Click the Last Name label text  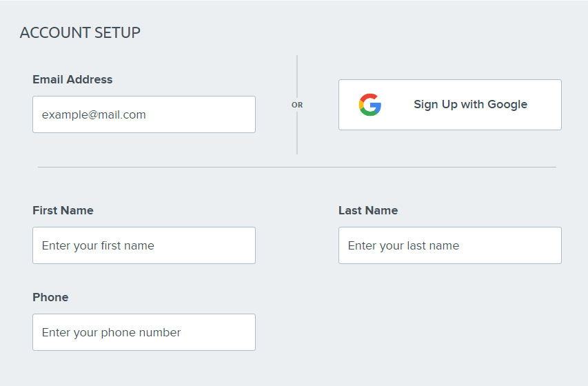click(x=368, y=210)
